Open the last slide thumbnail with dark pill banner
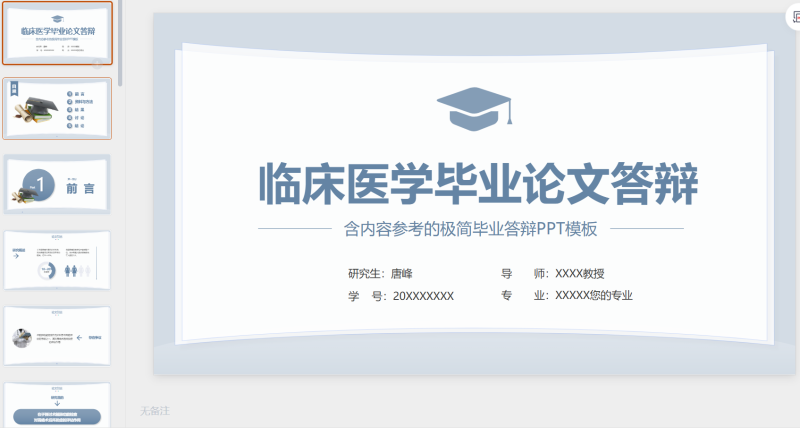800x428 pixels. [57, 405]
